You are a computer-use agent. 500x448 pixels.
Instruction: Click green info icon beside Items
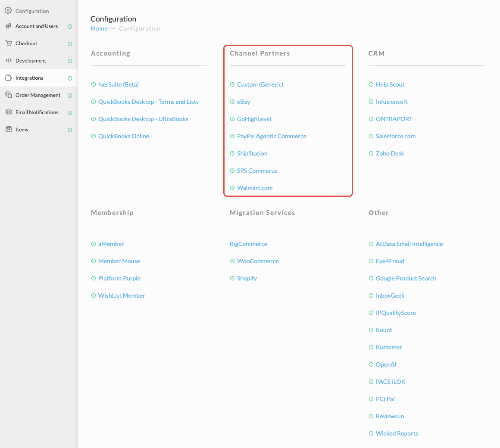(x=70, y=130)
